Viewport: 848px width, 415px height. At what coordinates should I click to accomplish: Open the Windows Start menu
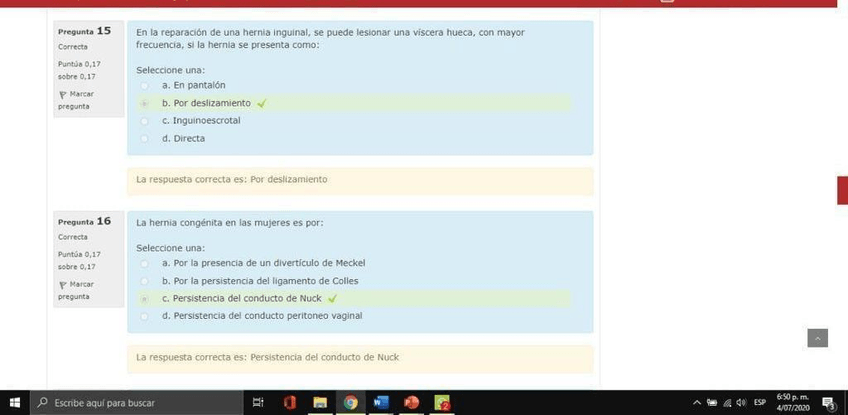[15, 403]
